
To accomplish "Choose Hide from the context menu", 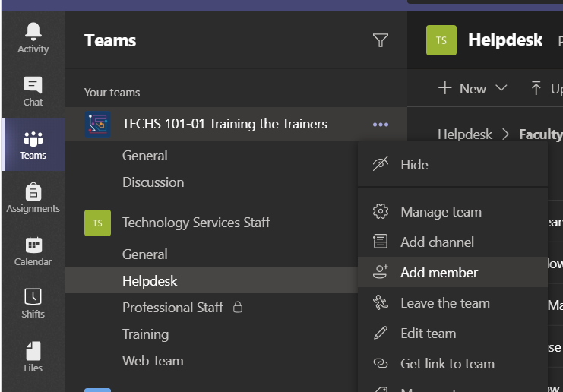I will click(453, 164).
